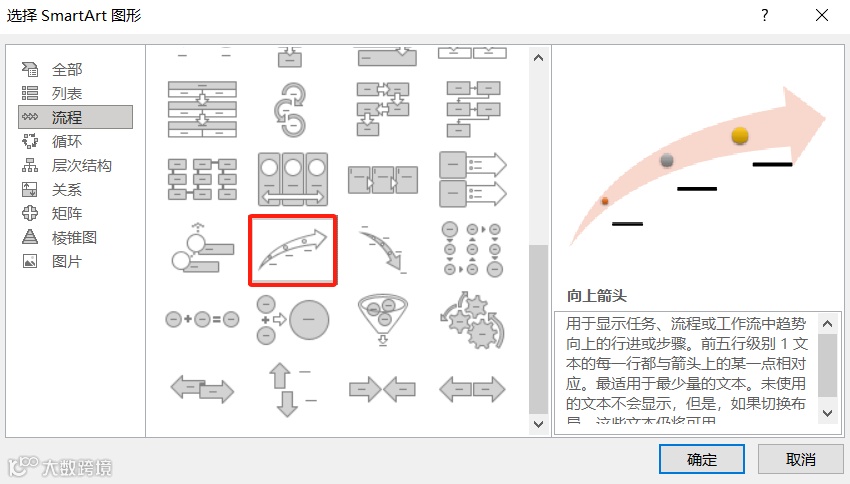Image resolution: width=850 pixels, height=484 pixels.
Task: Click the layout gallery scroll-up arrow
Action: click(538, 57)
